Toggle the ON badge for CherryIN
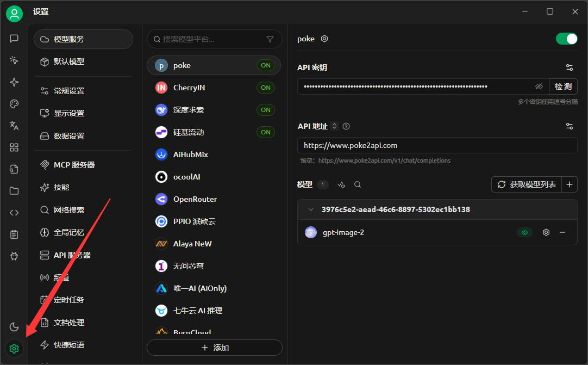 point(266,88)
